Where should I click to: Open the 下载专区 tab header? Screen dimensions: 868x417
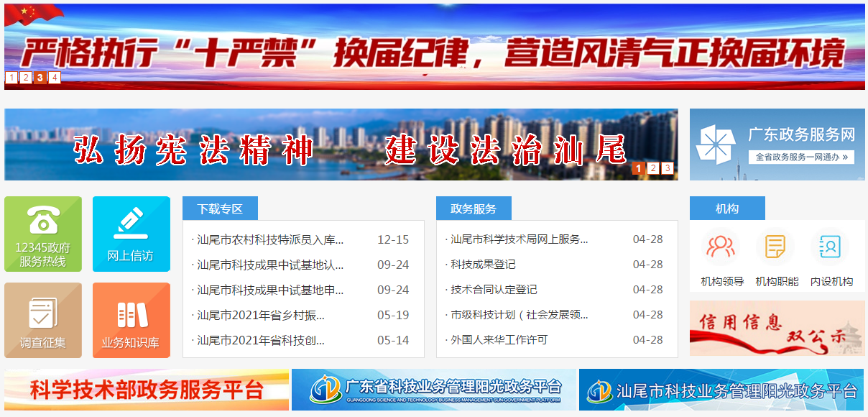click(220, 208)
